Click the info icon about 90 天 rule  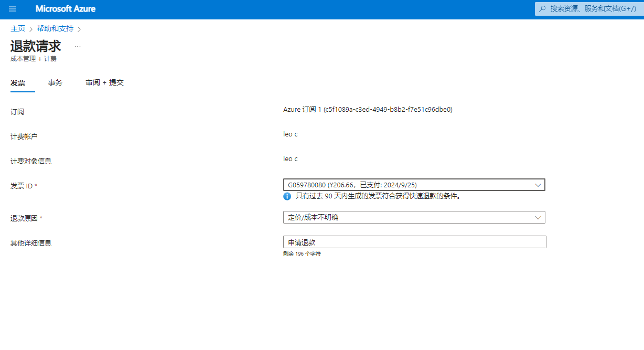tap(287, 196)
